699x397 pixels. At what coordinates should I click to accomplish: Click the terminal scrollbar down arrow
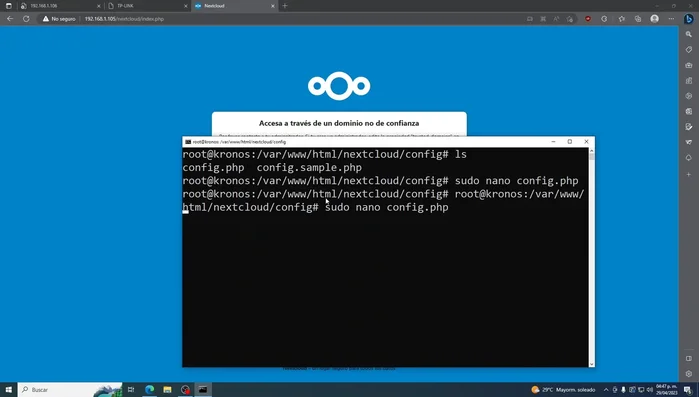coord(592,364)
